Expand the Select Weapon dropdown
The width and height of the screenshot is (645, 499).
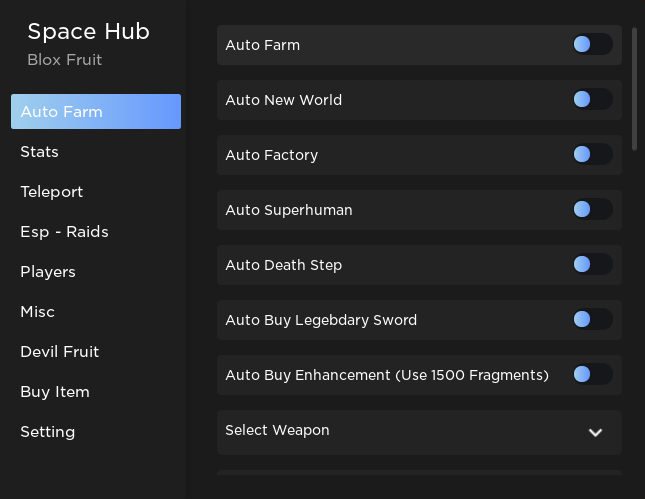click(x=419, y=432)
